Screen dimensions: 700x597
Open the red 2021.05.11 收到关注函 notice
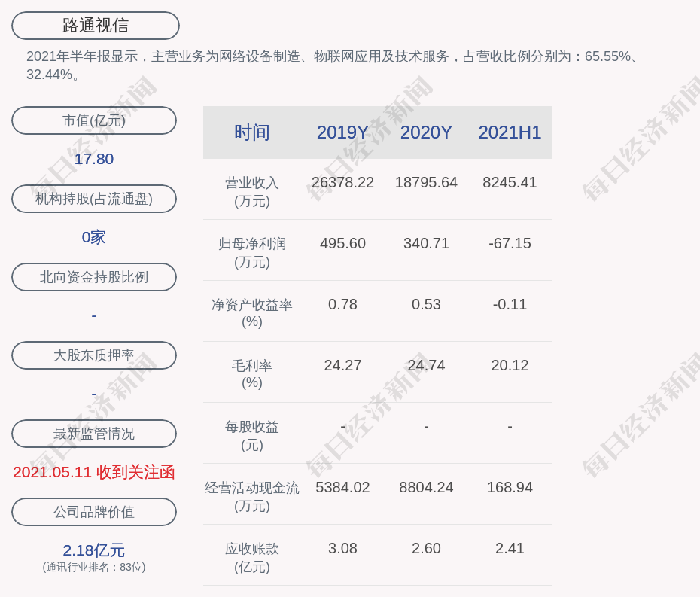click(x=94, y=472)
